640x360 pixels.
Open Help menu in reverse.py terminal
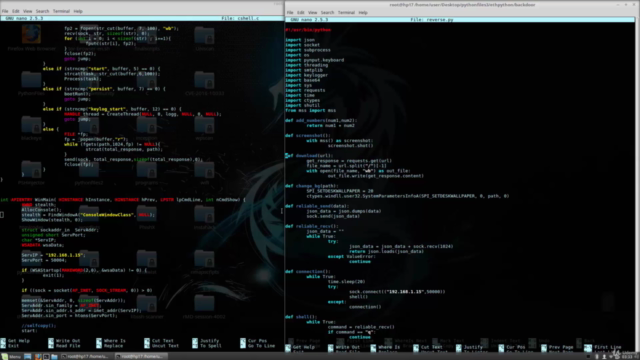pyautogui.click(x=363, y=13)
